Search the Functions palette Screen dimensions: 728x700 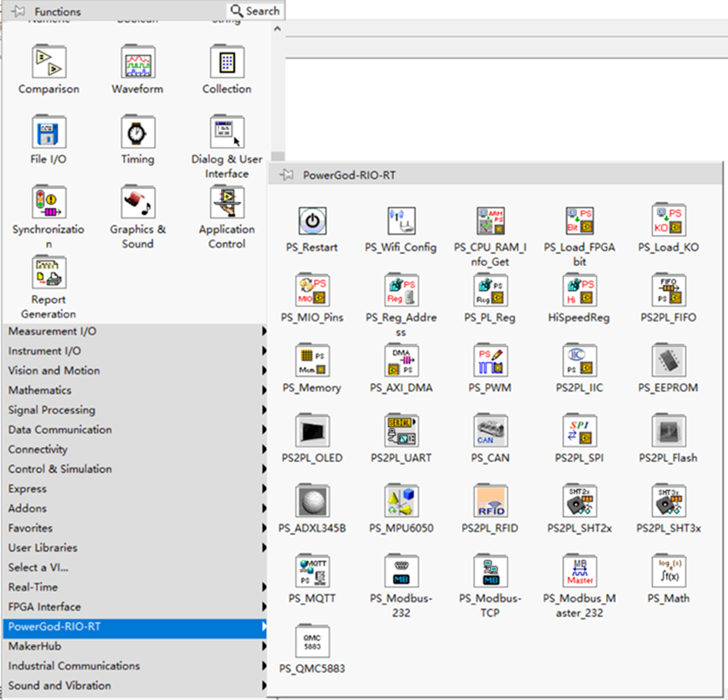point(256,11)
